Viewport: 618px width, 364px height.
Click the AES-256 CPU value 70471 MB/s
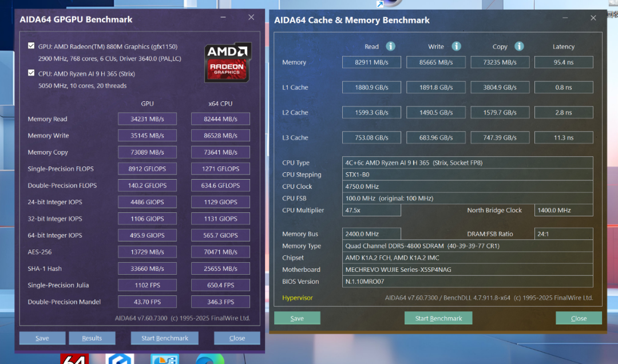[x=220, y=252]
